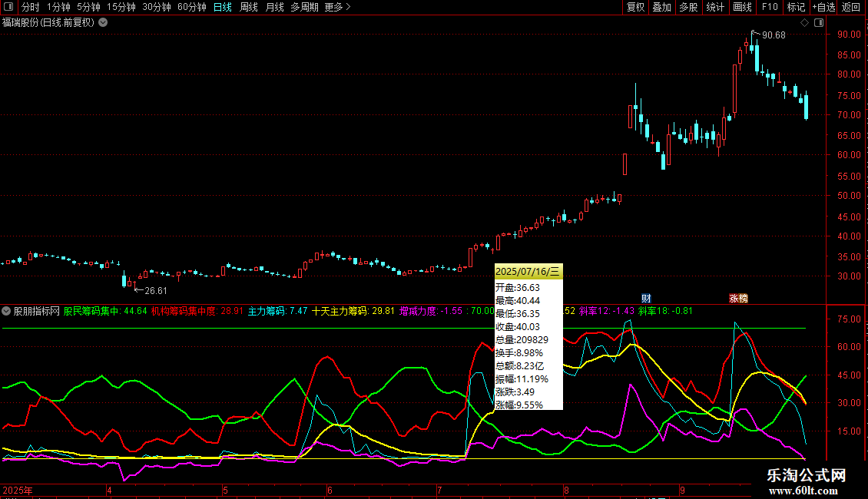The width and height of the screenshot is (868, 499).
Task: Open F10 company information
Action: 770,7
